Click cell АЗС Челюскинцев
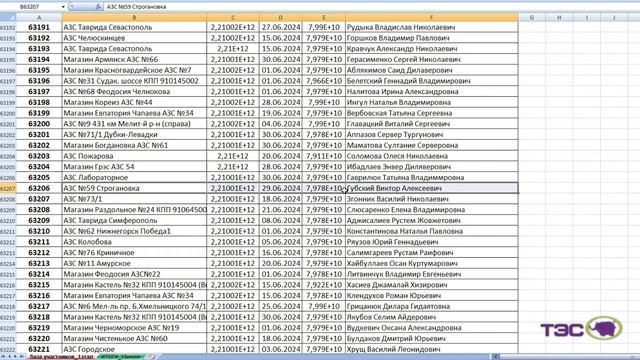 click(x=134, y=38)
